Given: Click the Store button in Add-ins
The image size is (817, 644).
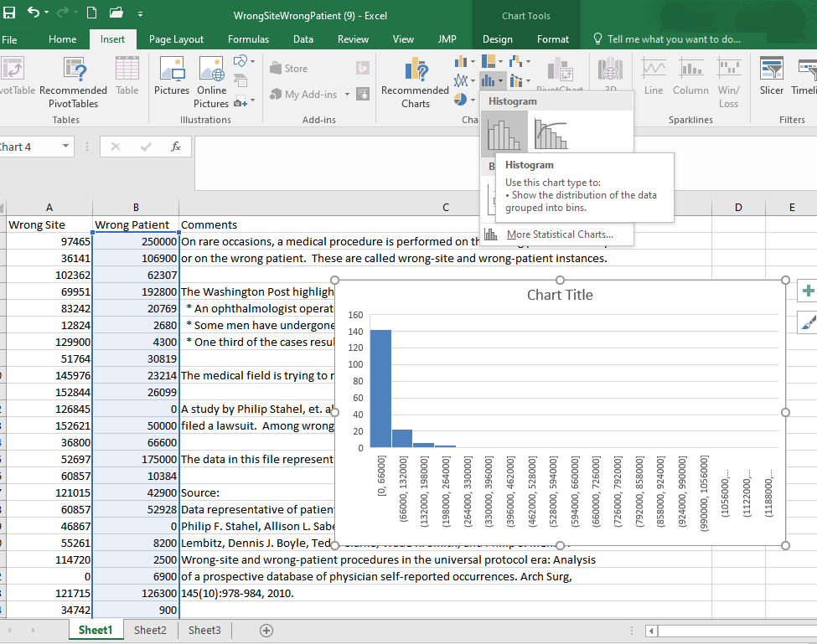Looking at the screenshot, I should tap(289, 69).
